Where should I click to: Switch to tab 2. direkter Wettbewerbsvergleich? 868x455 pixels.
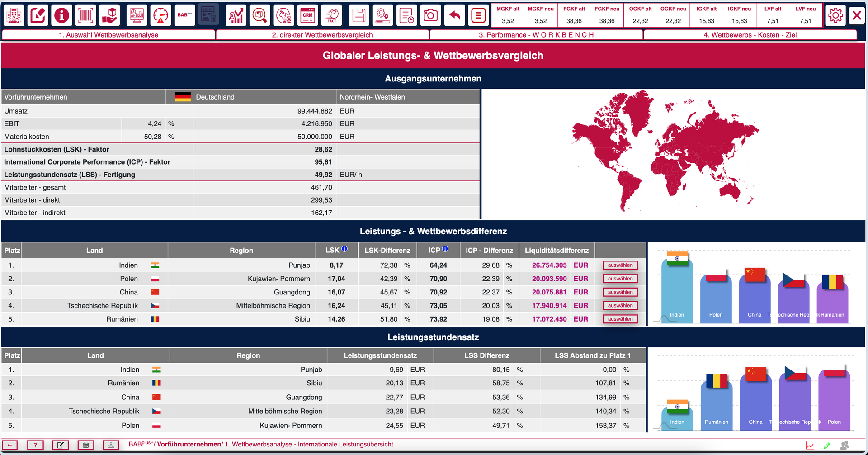(322, 35)
